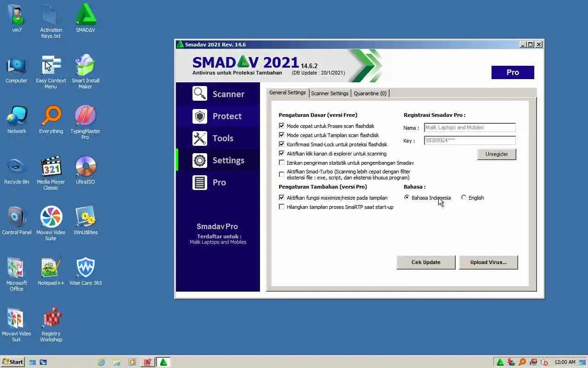Open the Tools wrench icon
This screenshot has height=368, width=588.
point(200,138)
